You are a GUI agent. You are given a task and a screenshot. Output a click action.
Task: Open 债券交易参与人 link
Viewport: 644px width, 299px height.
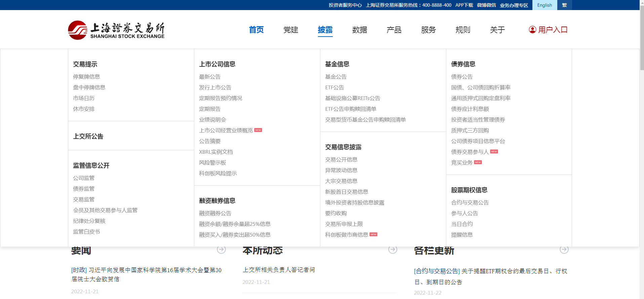[x=470, y=152]
